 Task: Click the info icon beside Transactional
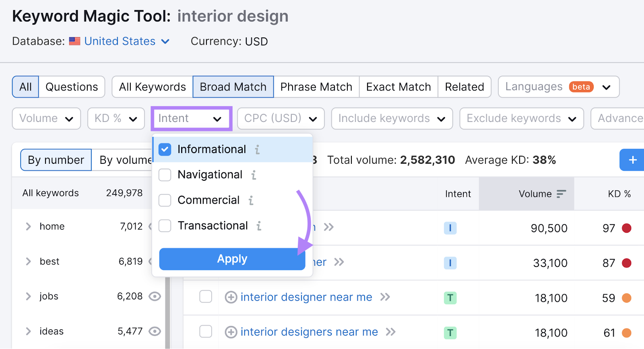(x=260, y=226)
